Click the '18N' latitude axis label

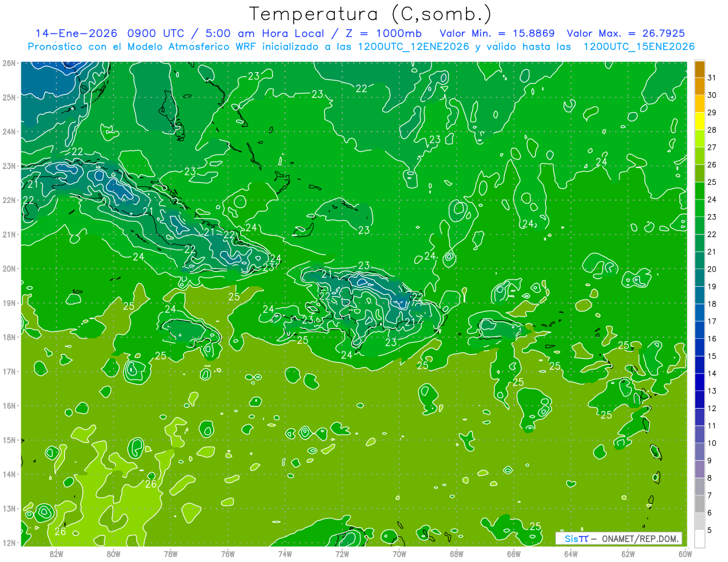(x=9, y=337)
